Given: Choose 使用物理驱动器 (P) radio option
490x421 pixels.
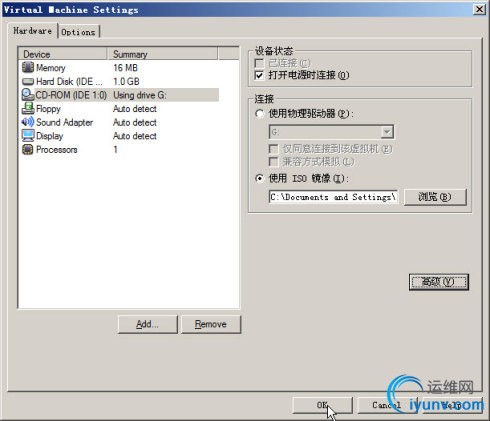Looking at the screenshot, I should (x=259, y=114).
